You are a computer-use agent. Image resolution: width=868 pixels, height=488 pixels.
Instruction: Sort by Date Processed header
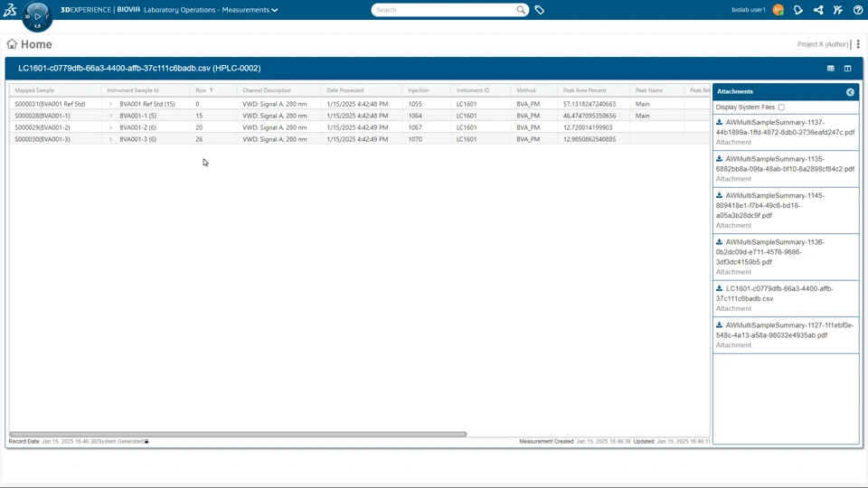tap(344, 90)
